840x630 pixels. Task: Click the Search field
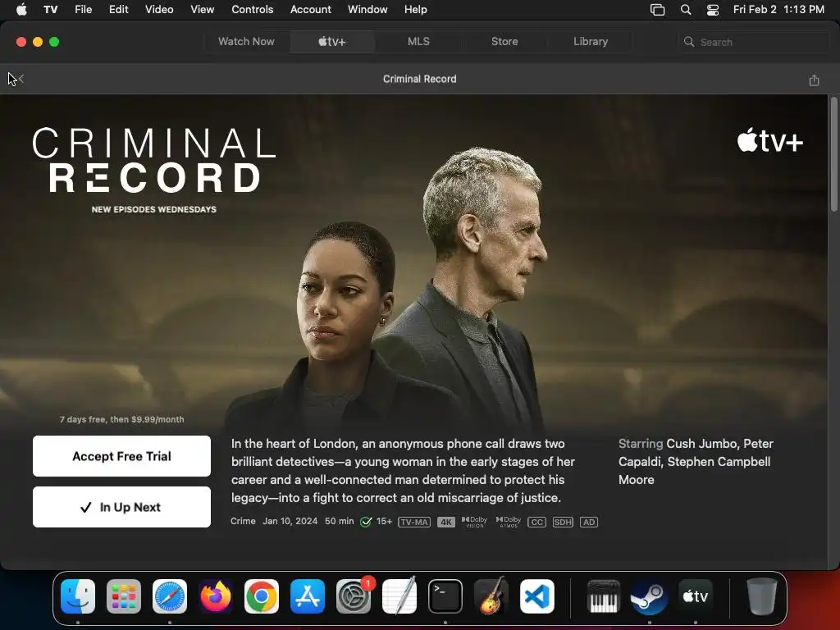753,42
